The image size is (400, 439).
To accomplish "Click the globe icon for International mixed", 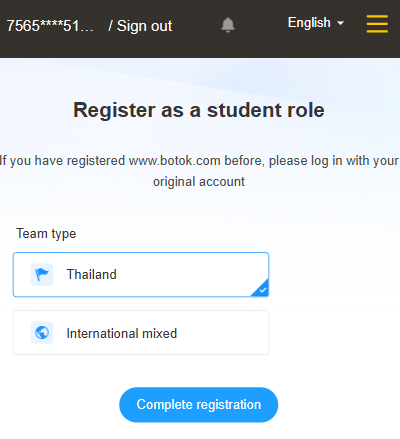I will coord(42,333).
